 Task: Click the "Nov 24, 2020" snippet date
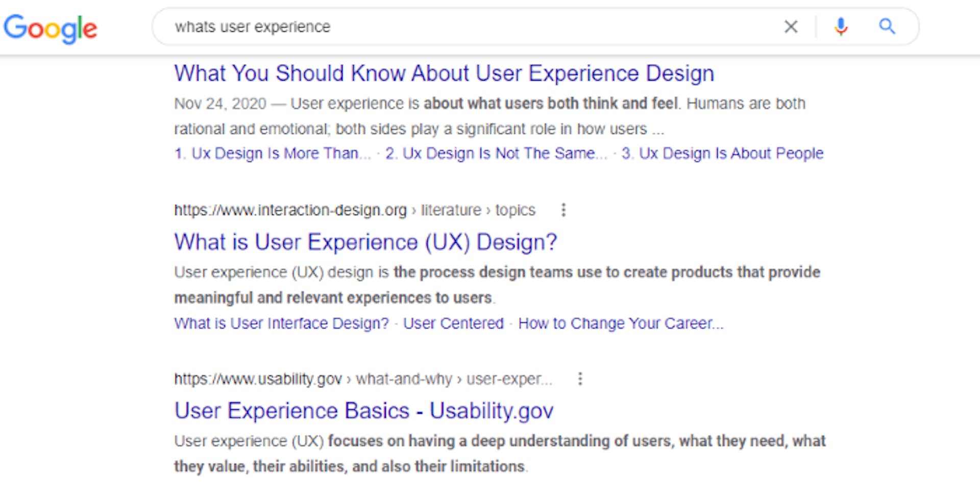(220, 104)
